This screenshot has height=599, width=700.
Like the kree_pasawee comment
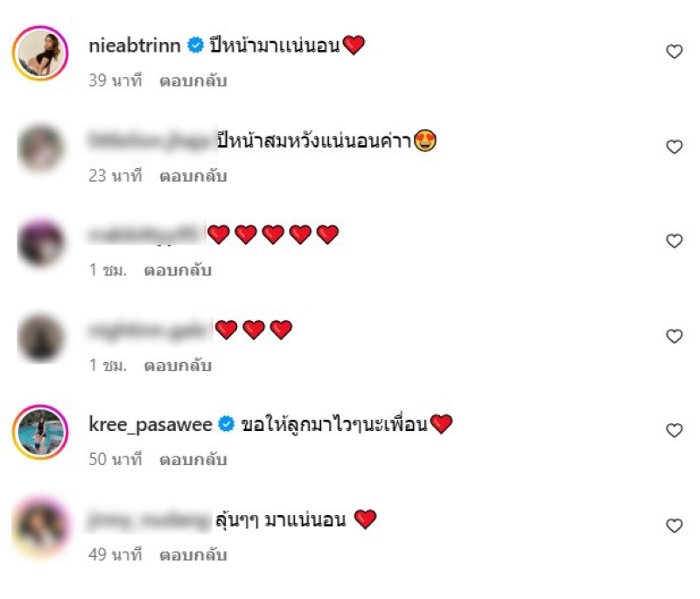(x=674, y=430)
